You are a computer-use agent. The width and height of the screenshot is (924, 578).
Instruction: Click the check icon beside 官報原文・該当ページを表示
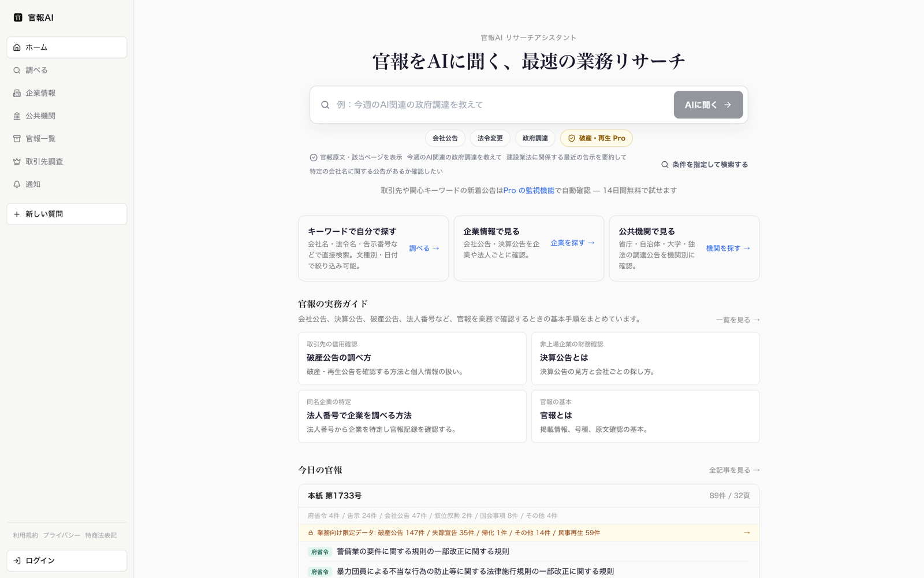[313, 157]
